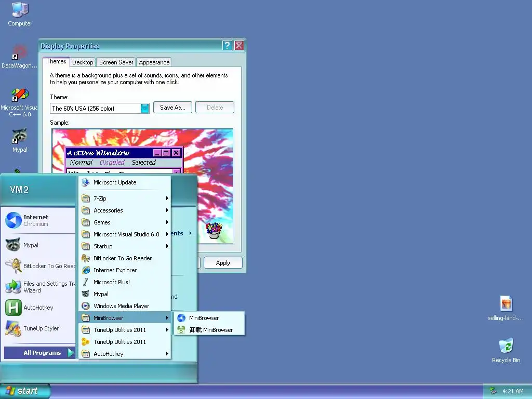Click the 4:21 AM taskbar clock
The image size is (532, 399).
[x=513, y=391]
